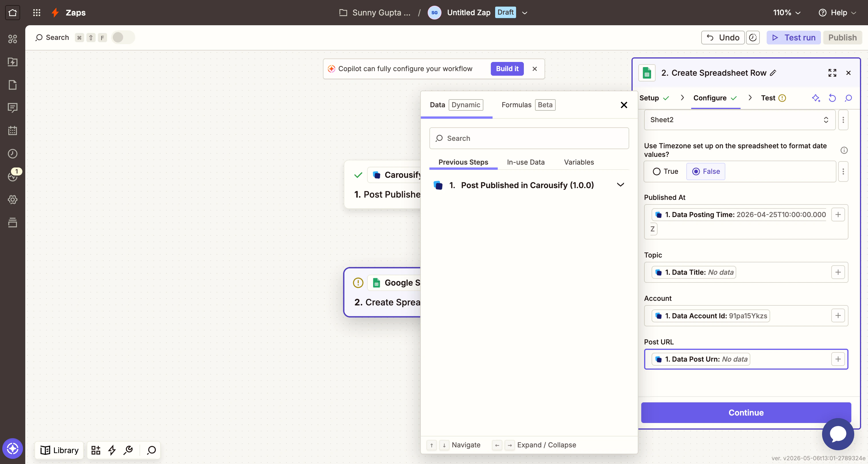Image resolution: width=868 pixels, height=464 pixels.
Task: Click the AI sparkle icon in step panel
Action: point(816,98)
